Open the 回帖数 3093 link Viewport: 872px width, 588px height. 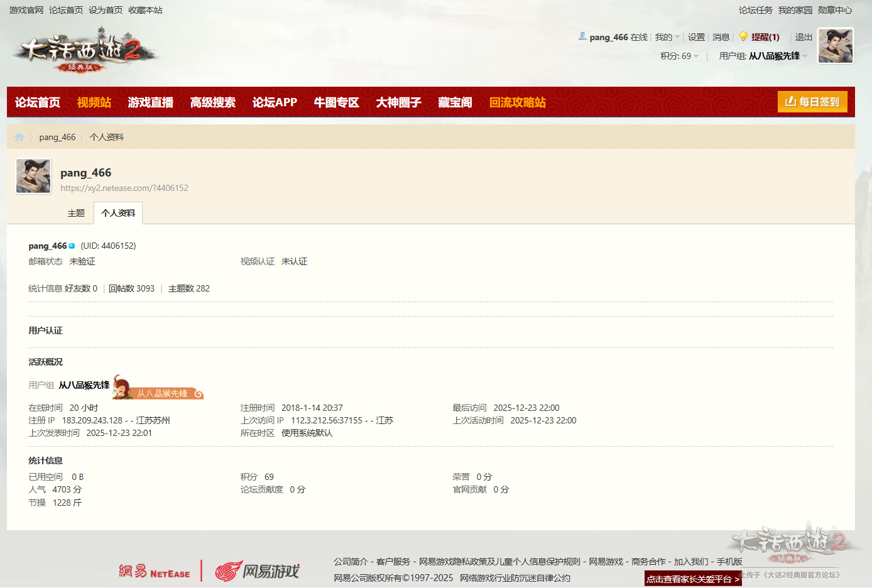(x=131, y=289)
